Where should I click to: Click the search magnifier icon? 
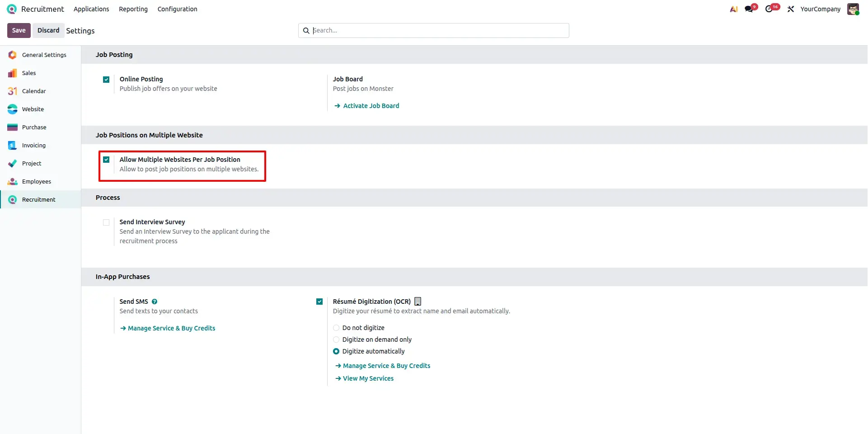(306, 30)
